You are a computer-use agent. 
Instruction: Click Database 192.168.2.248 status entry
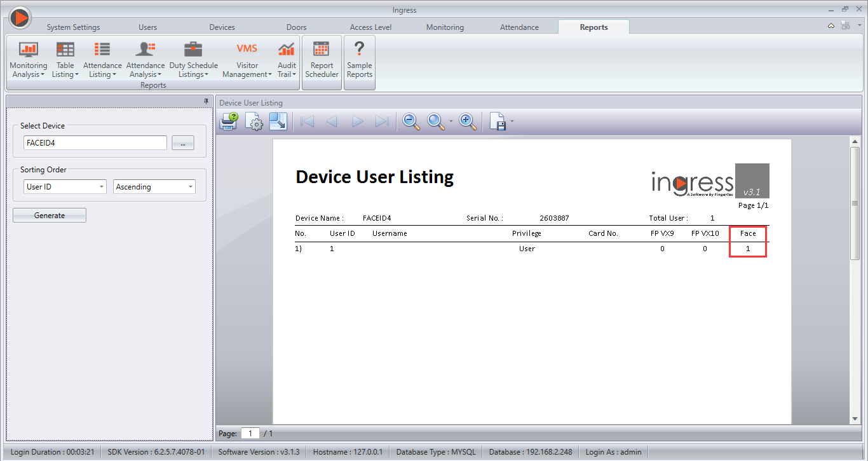point(531,452)
